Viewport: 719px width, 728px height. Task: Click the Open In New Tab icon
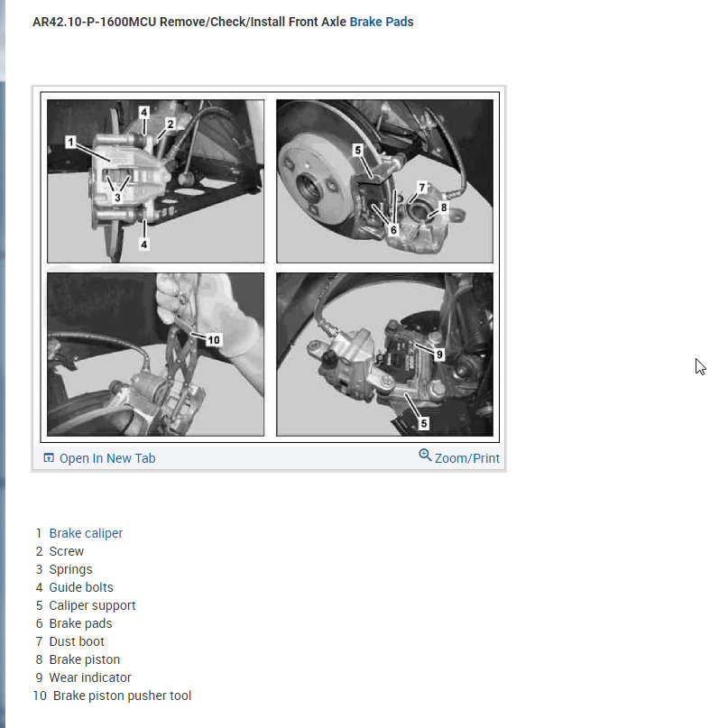(x=49, y=457)
